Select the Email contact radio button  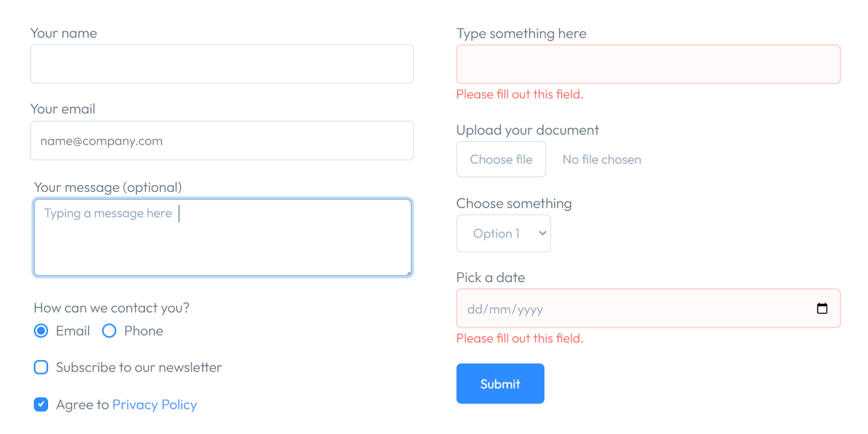(x=41, y=330)
